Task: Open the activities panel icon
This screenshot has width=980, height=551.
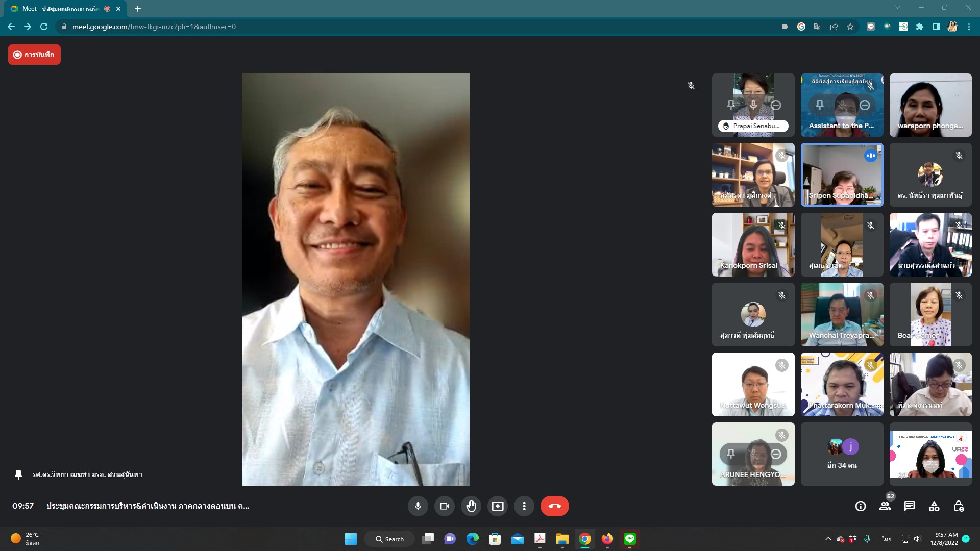Action: coord(934,506)
